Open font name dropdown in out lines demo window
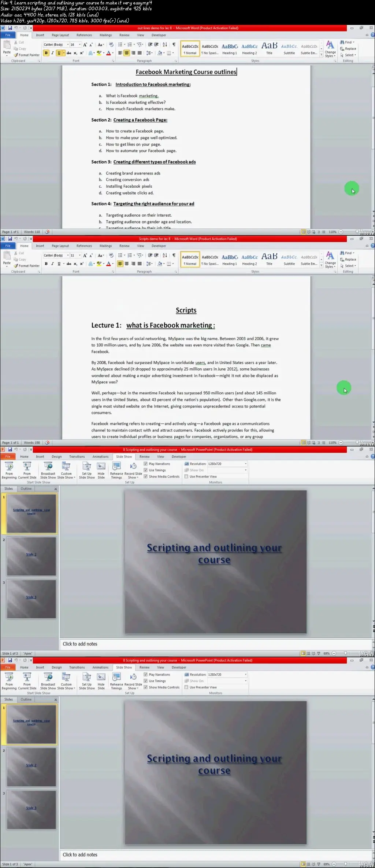Viewport: 375px width, 868px height. coord(68,44)
